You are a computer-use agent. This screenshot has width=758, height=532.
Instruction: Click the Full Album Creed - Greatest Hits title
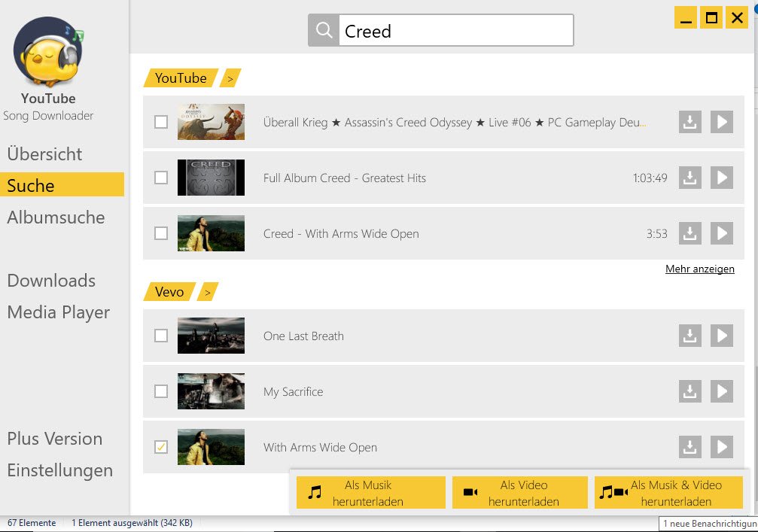tap(345, 178)
